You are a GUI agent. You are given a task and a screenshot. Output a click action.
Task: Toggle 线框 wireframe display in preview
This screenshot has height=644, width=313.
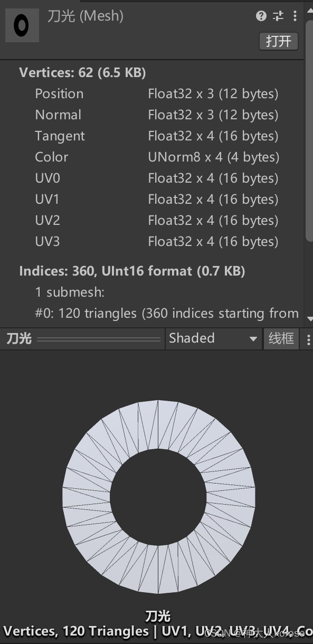coord(281,338)
